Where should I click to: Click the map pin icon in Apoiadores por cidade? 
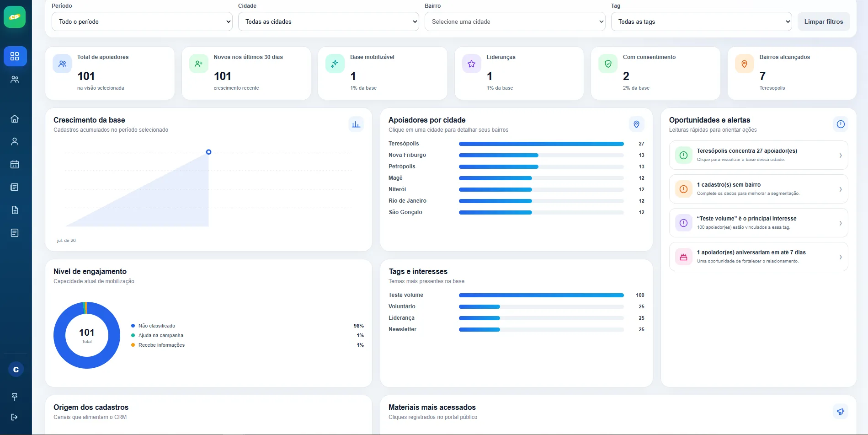[636, 124]
